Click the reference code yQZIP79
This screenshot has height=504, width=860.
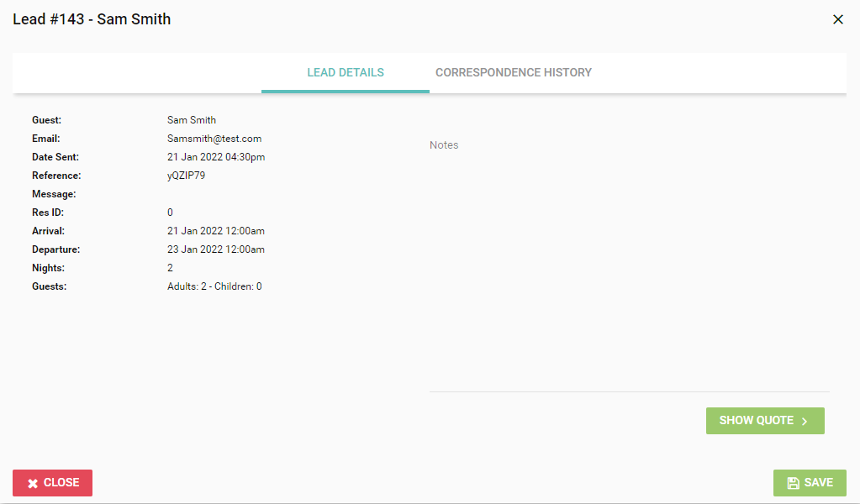click(x=186, y=176)
